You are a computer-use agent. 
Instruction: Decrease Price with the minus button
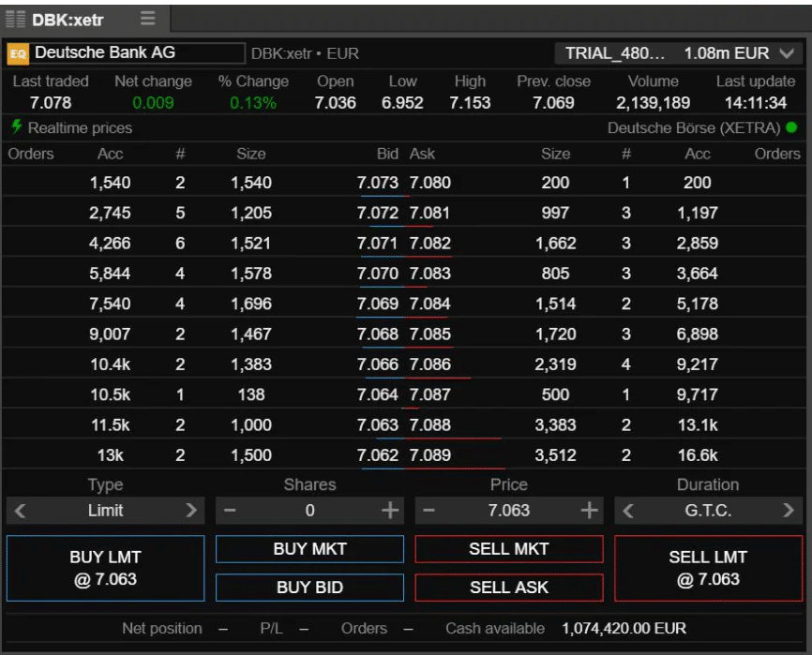[x=429, y=511]
